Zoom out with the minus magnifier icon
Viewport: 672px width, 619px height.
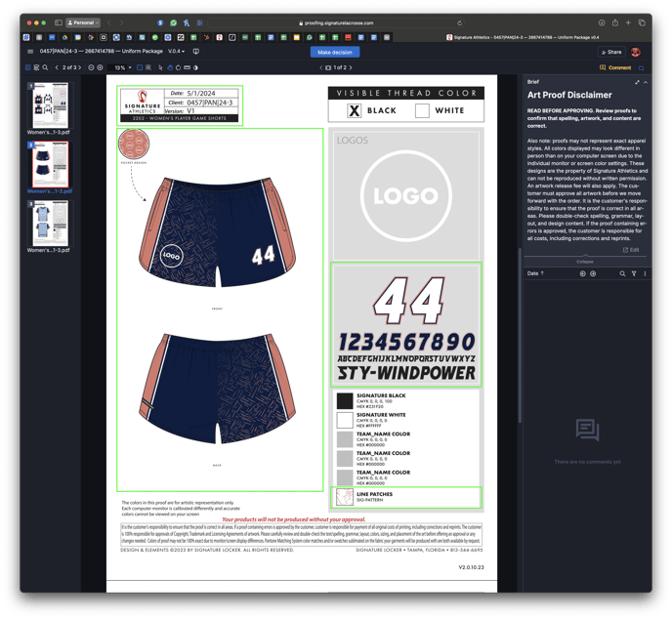(x=91, y=68)
